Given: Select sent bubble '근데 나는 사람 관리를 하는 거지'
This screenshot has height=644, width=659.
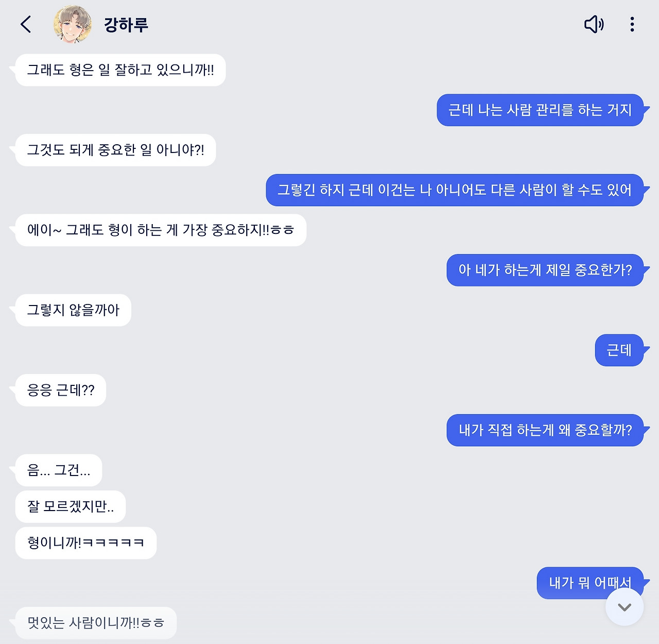Looking at the screenshot, I should (x=540, y=110).
